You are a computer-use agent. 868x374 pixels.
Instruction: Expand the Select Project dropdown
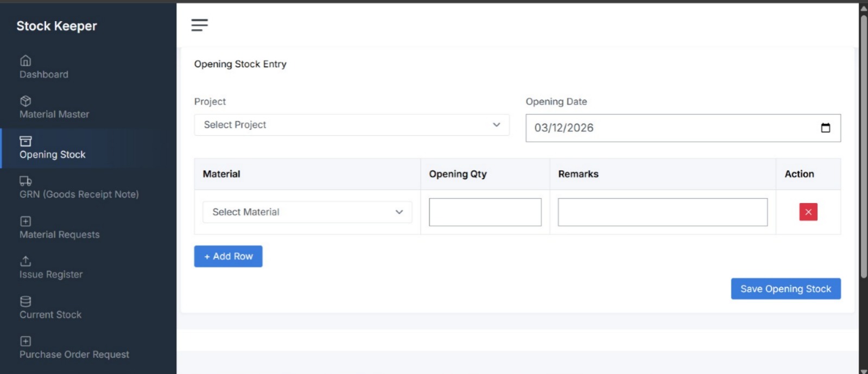pyautogui.click(x=351, y=125)
